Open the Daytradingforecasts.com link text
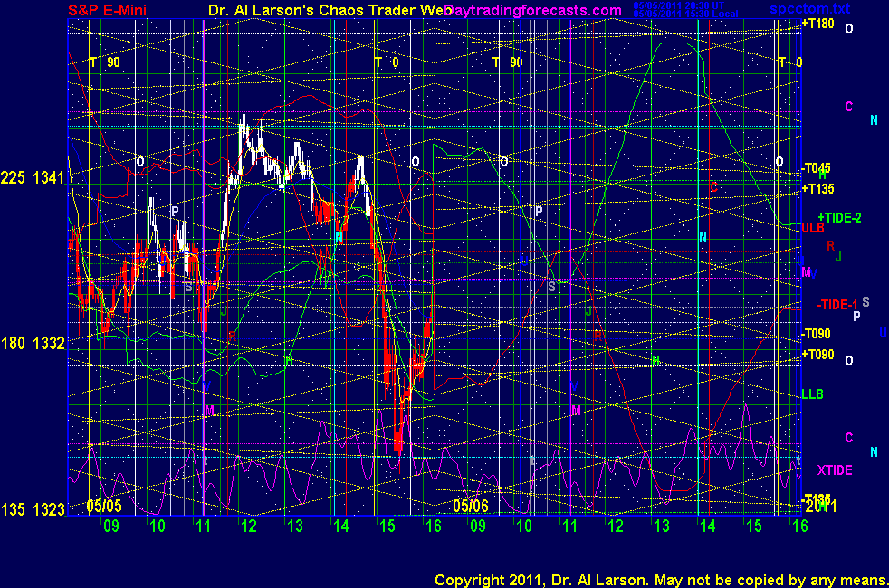The width and height of the screenshot is (889, 588). pos(533,10)
